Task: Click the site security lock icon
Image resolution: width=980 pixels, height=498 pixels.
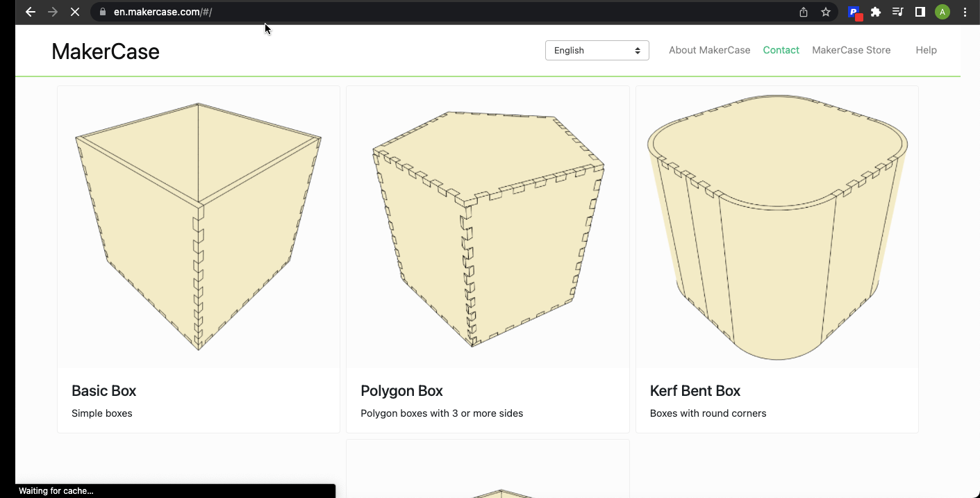Action: point(101,12)
